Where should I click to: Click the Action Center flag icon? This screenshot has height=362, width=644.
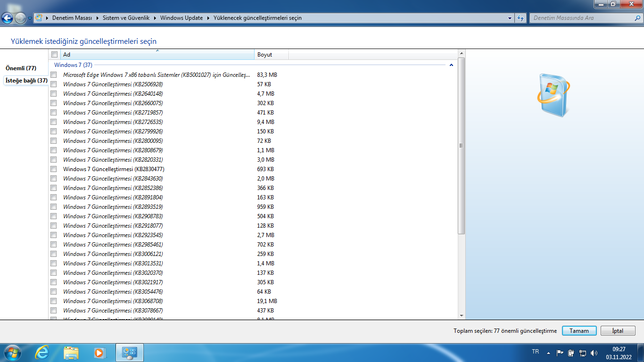(560, 353)
